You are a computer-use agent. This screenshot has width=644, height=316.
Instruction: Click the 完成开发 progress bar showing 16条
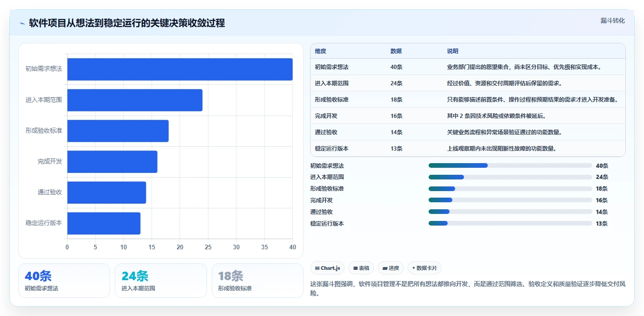pos(510,200)
